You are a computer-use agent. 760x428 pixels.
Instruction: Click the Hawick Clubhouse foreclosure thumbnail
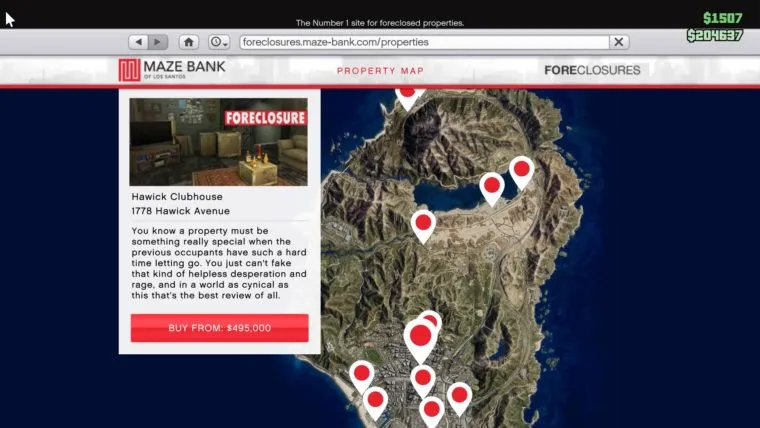click(219, 141)
